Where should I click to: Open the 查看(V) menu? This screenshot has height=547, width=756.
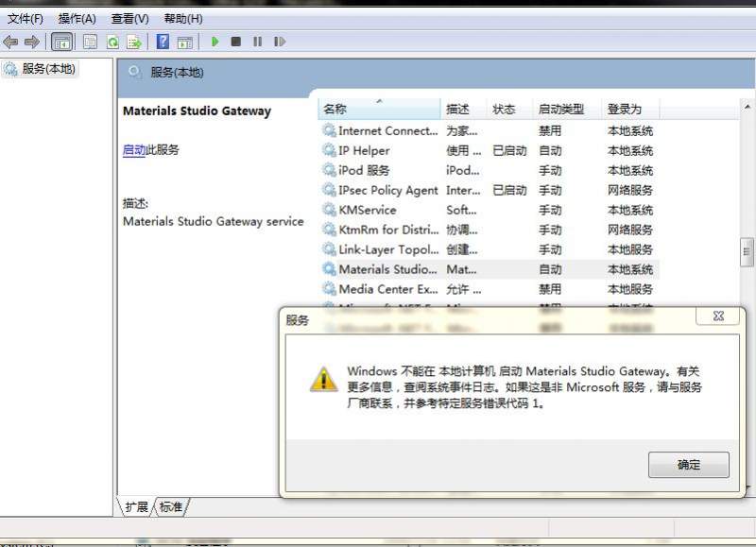(129, 19)
